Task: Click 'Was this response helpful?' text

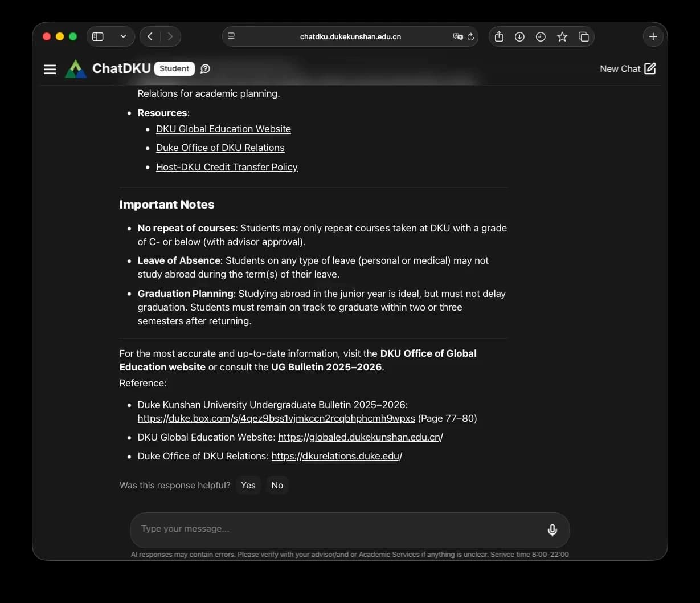Action: point(175,485)
